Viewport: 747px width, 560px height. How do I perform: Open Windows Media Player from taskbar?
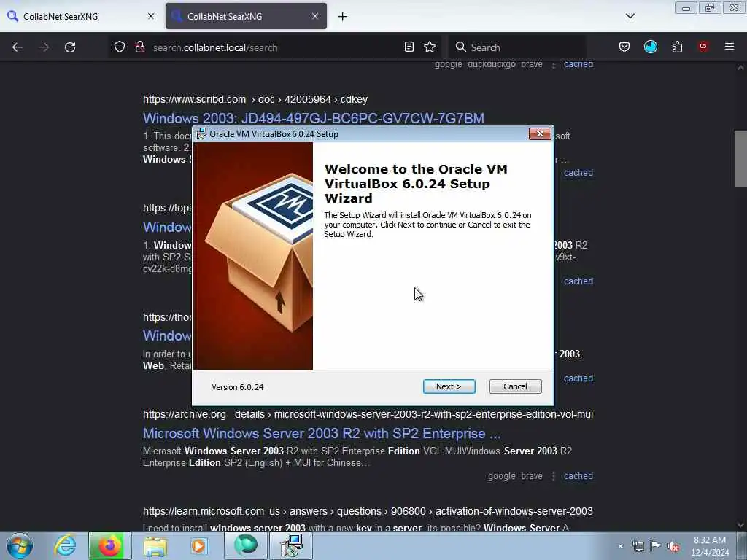point(198,546)
